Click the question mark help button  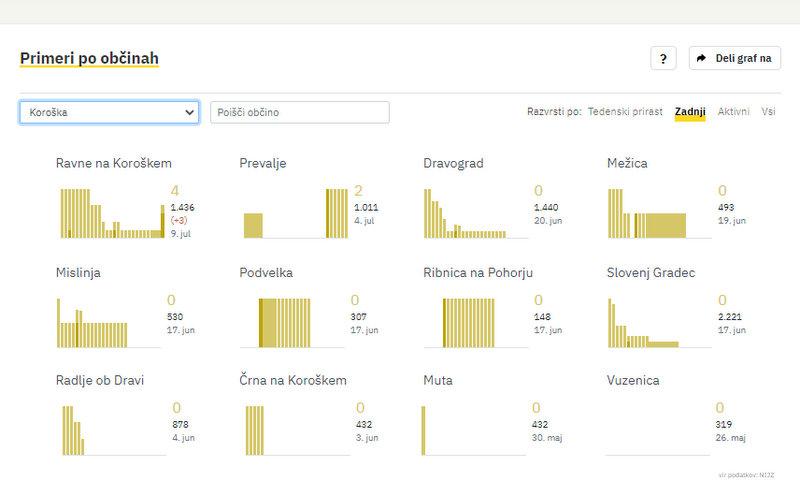[664, 59]
